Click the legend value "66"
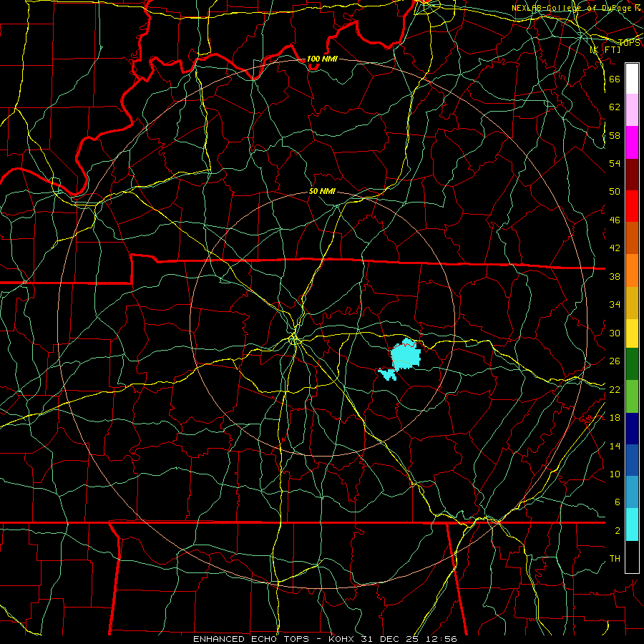This screenshot has height=644, width=644. click(615, 79)
